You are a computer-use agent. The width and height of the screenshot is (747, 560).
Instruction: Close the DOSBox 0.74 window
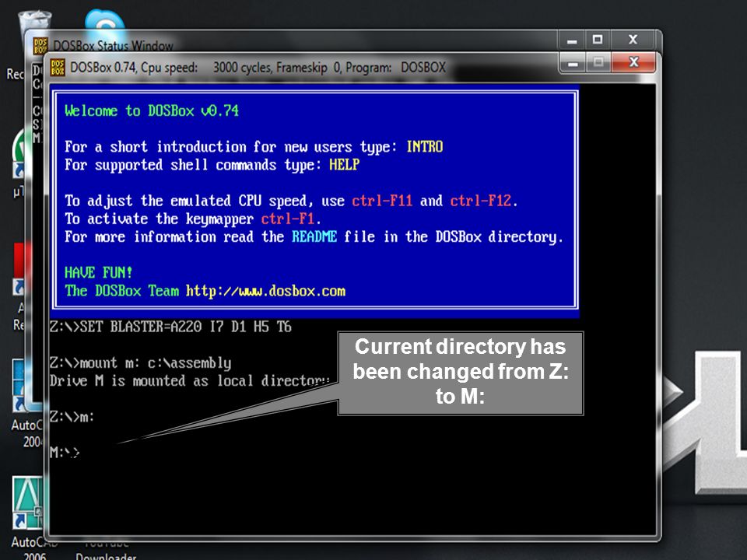click(633, 62)
